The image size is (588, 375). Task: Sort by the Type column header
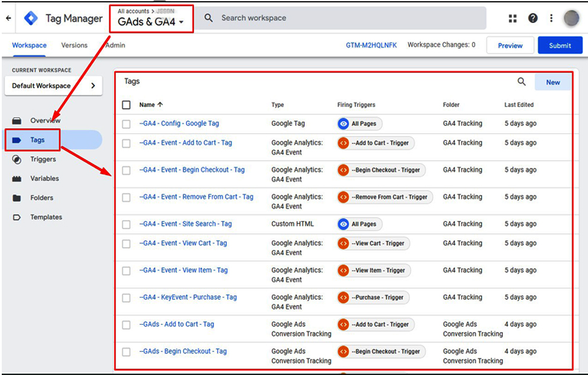(x=278, y=105)
